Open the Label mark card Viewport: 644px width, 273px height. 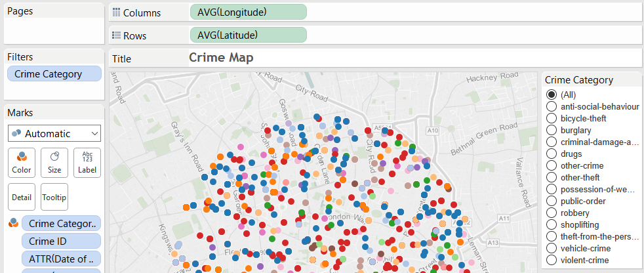[x=87, y=162]
